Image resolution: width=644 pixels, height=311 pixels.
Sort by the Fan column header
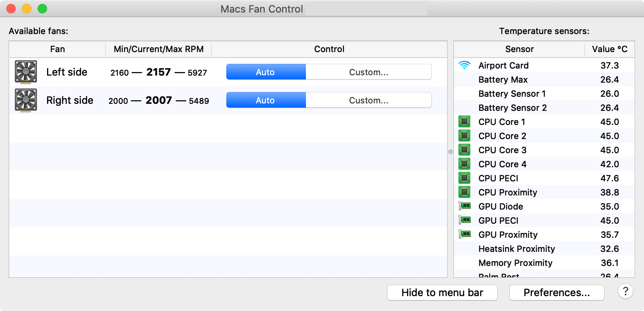pos(58,49)
